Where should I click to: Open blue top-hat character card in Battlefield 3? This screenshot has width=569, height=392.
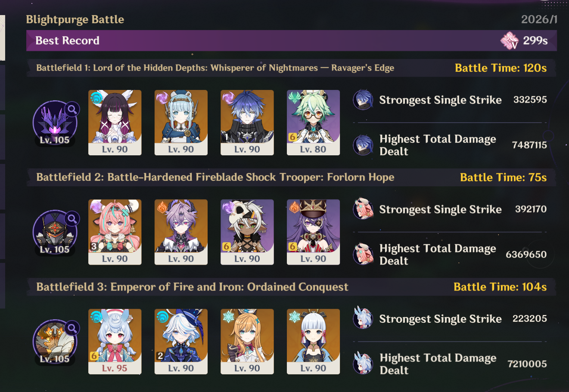click(x=181, y=342)
